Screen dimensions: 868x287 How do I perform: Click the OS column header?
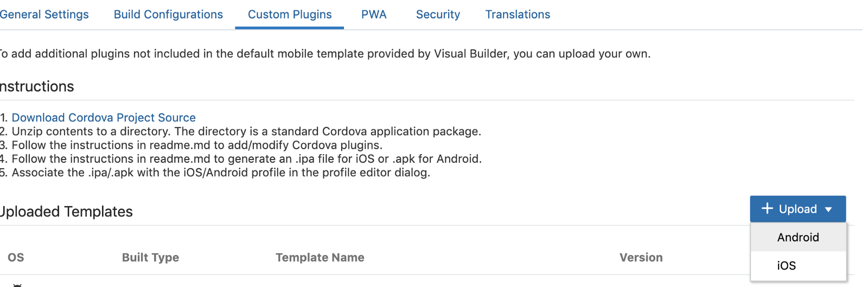coord(16,258)
